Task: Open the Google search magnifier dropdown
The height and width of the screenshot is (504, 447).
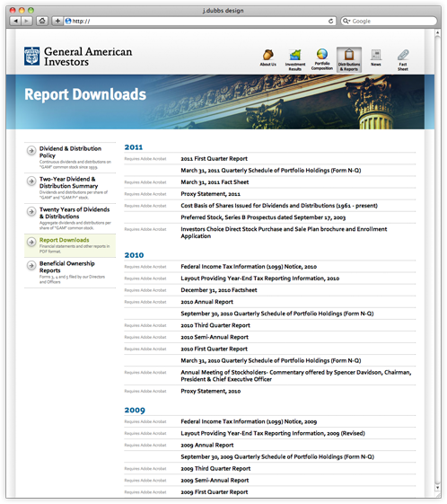Action: point(346,21)
